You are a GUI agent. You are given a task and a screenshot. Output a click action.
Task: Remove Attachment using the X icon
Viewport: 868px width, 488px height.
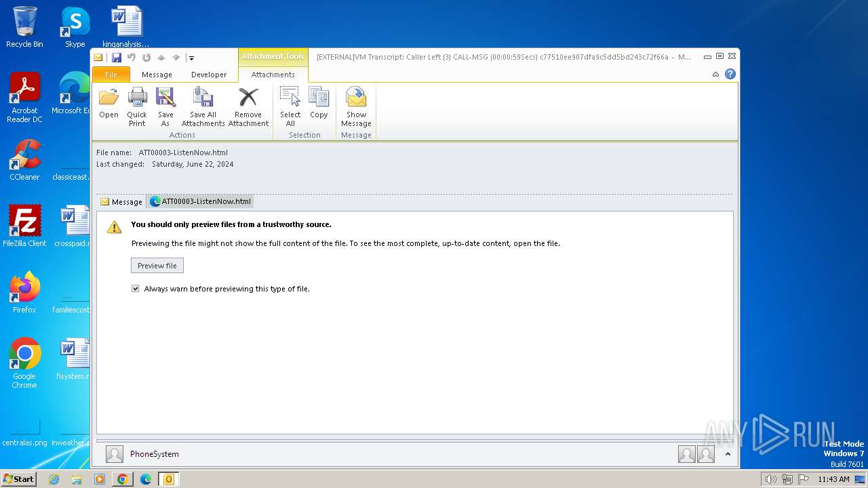[x=248, y=107]
